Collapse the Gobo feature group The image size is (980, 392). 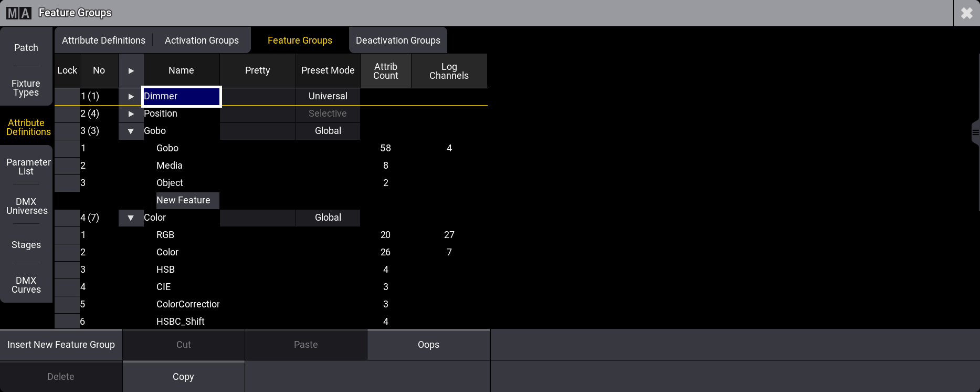click(131, 131)
